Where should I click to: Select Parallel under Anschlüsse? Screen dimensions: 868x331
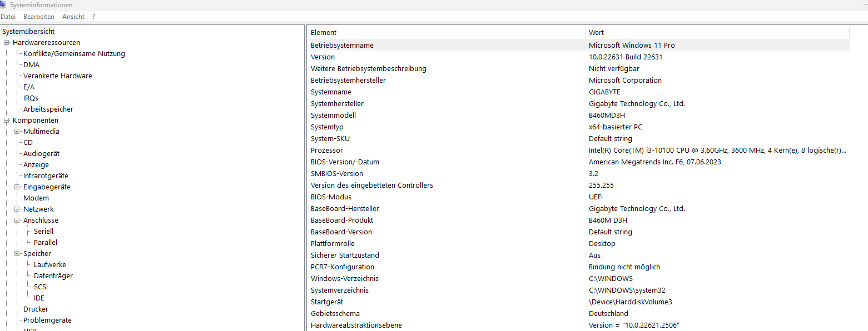(46, 243)
